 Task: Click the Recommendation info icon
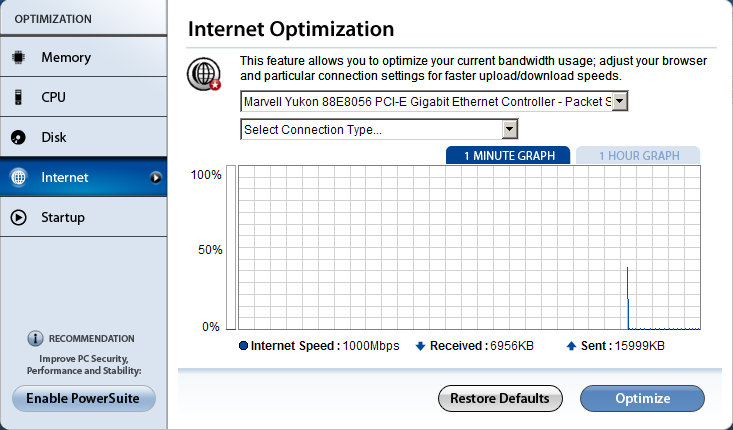coord(35,339)
